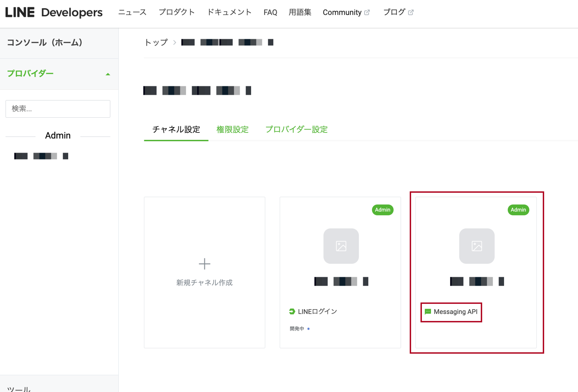Open the プロバイダー設定 tab

coord(296,129)
